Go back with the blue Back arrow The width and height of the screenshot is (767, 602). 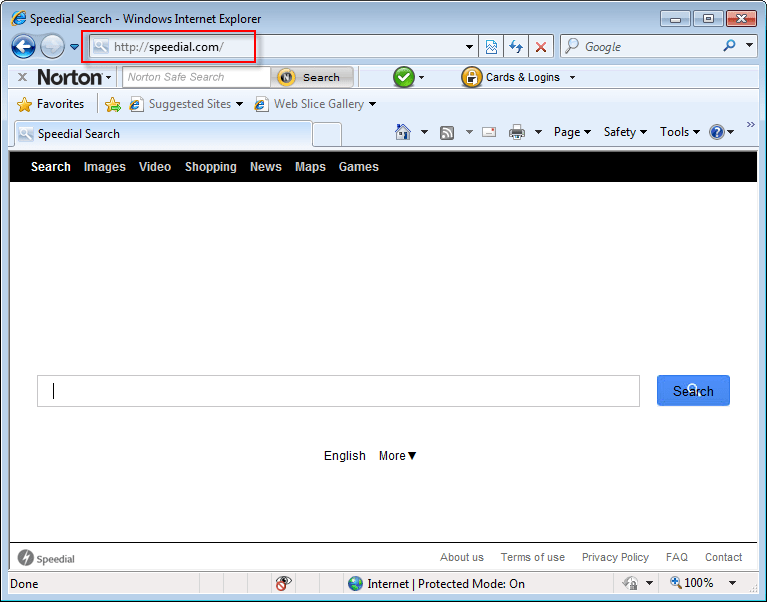(23, 47)
